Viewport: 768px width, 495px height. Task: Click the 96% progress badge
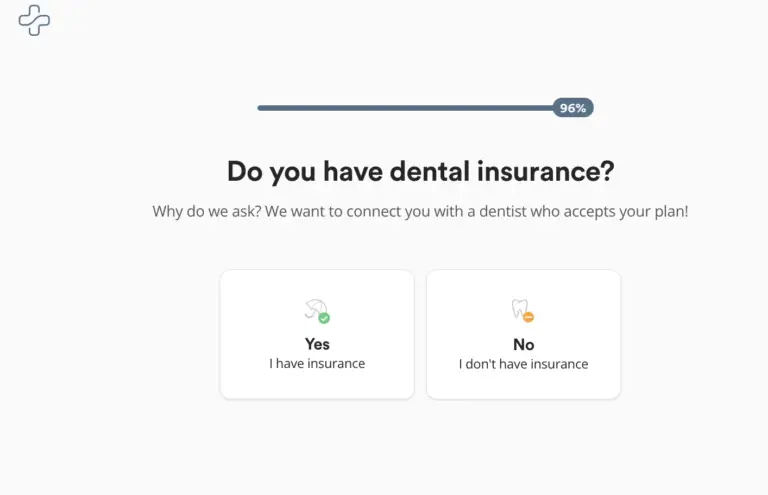coord(573,108)
